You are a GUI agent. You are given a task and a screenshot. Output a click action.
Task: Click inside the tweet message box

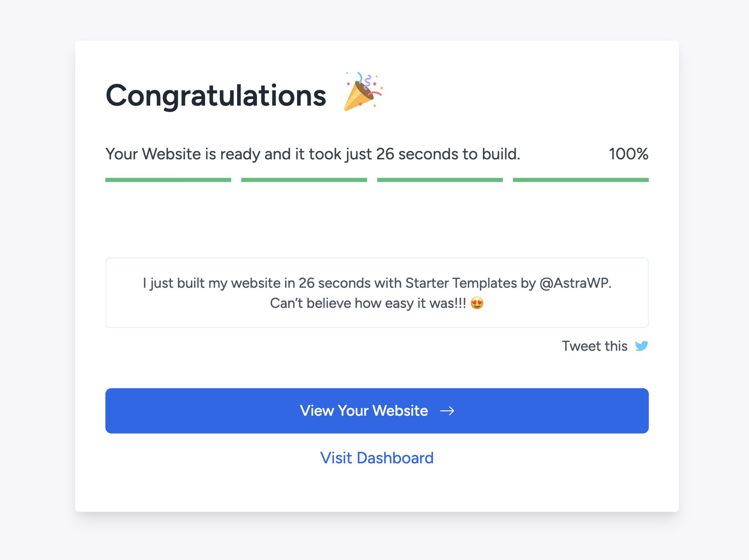point(377,292)
